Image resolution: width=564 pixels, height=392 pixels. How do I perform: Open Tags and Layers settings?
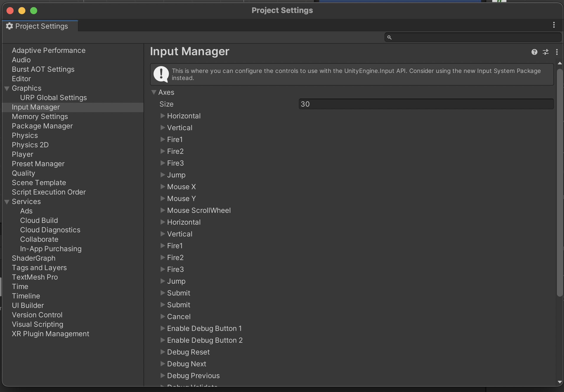point(39,268)
